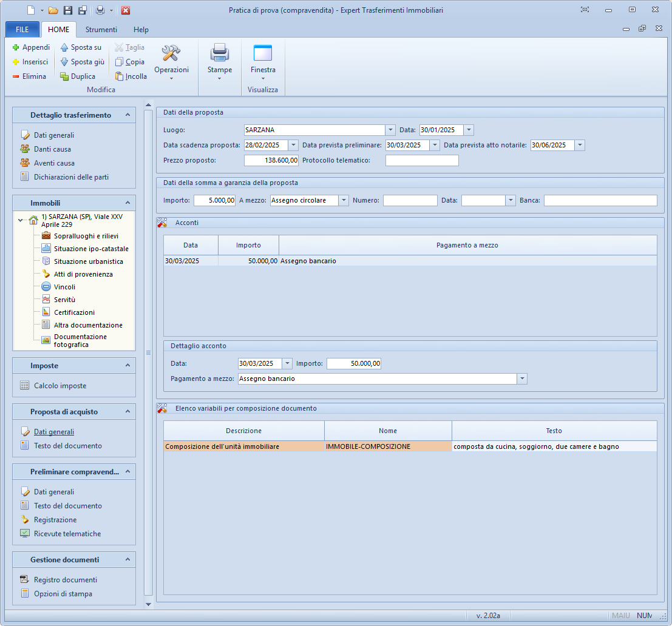Click Appendi green plus icon
This screenshot has height=626, width=672.
click(16, 47)
